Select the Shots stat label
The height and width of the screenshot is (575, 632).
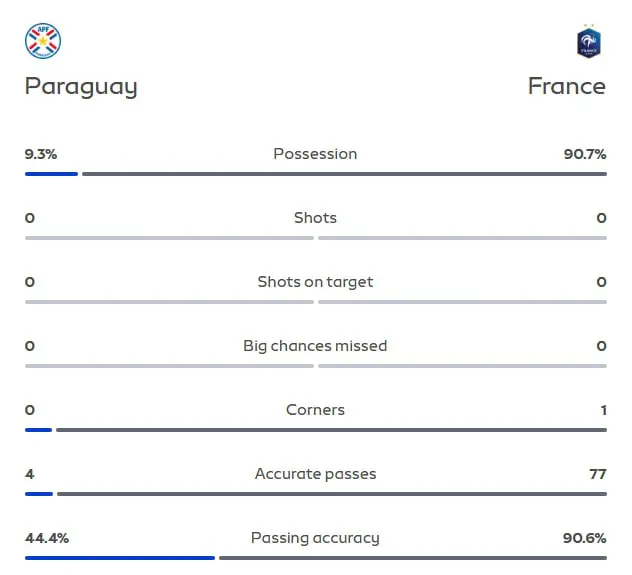click(x=315, y=218)
